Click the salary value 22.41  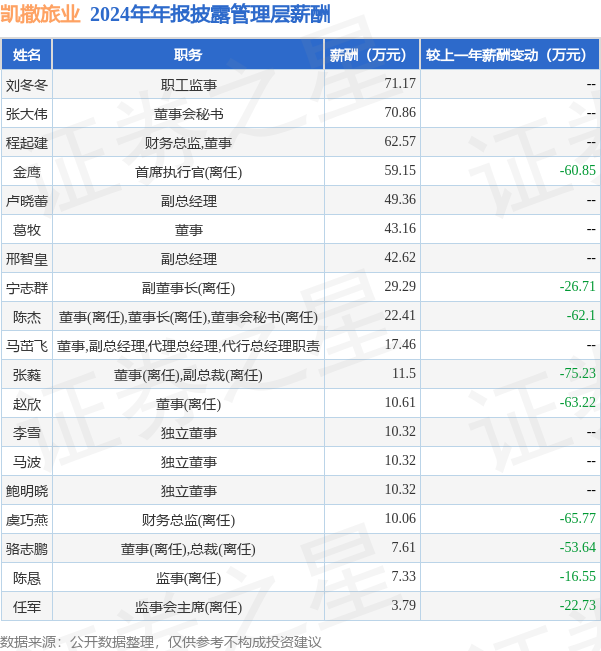click(x=400, y=316)
